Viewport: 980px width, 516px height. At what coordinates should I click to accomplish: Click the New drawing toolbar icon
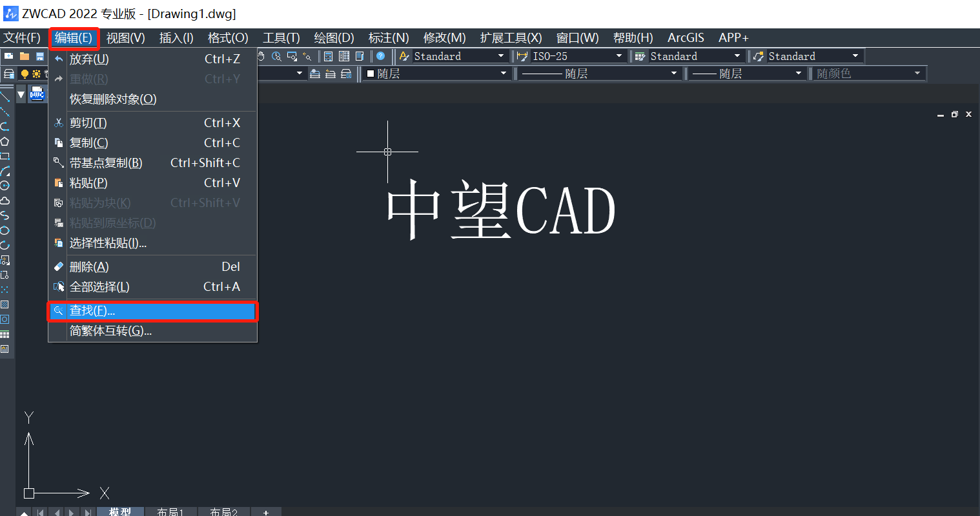[x=9, y=56]
